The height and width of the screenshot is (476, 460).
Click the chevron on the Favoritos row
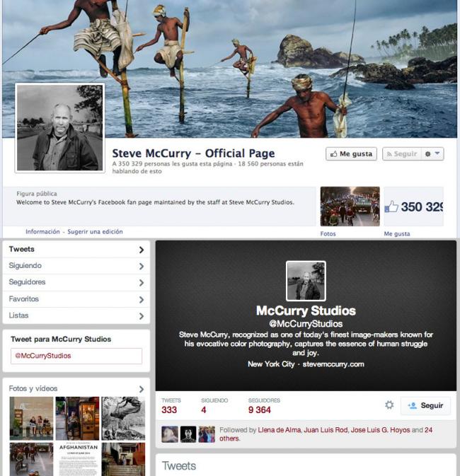(142, 300)
